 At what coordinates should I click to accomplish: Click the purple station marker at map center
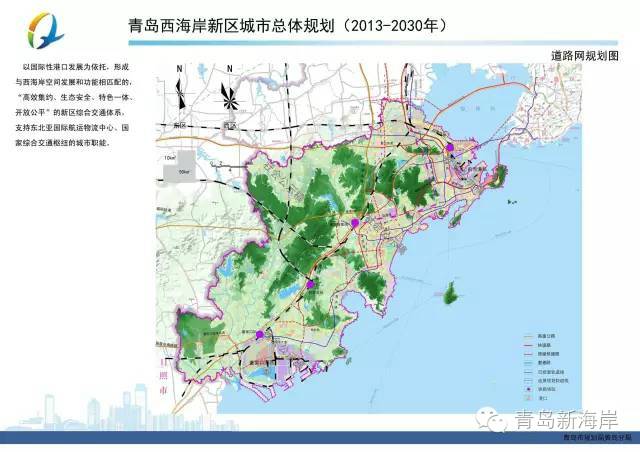click(x=354, y=223)
